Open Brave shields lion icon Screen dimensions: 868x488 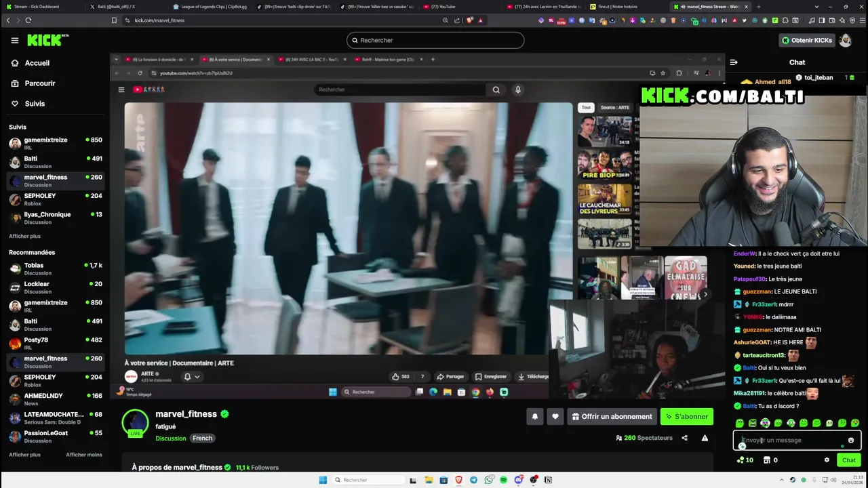point(469,20)
